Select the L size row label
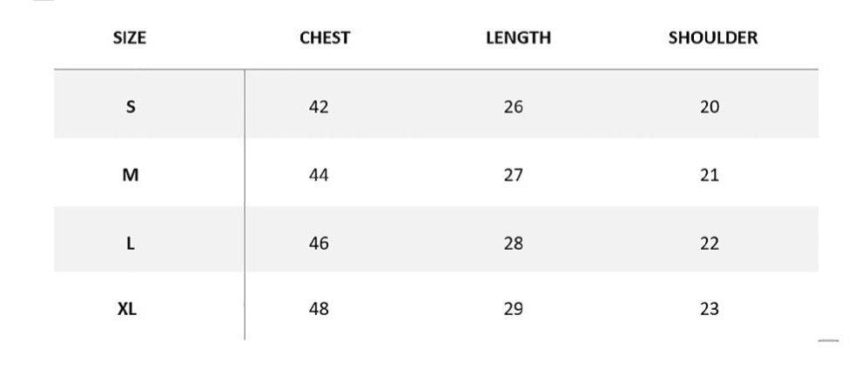The image size is (868, 369). tap(131, 244)
